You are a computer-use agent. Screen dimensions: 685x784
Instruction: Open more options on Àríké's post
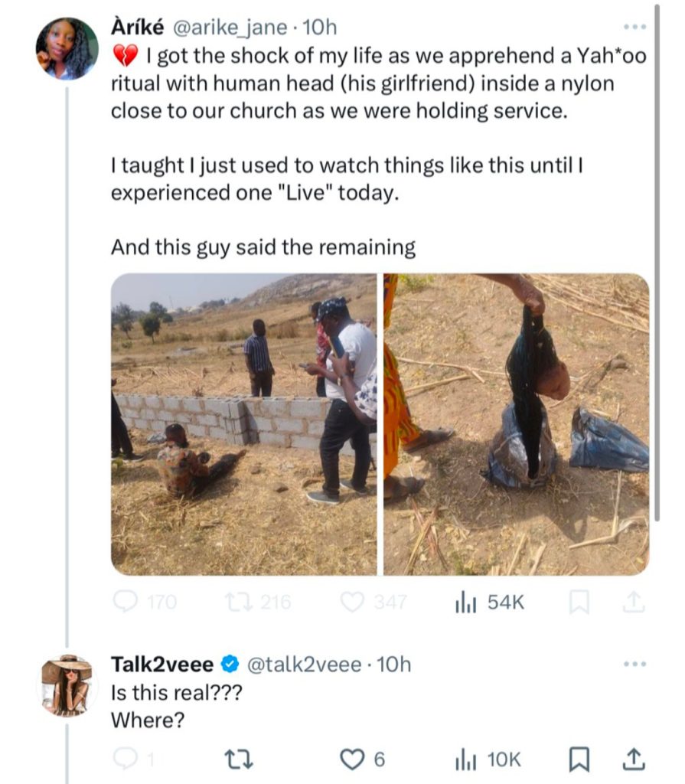coord(634,28)
